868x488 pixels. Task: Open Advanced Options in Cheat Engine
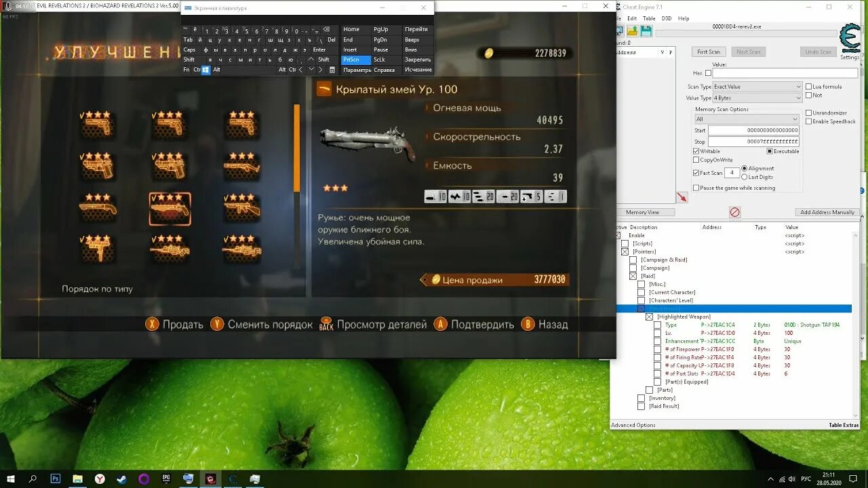pos(633,425)
